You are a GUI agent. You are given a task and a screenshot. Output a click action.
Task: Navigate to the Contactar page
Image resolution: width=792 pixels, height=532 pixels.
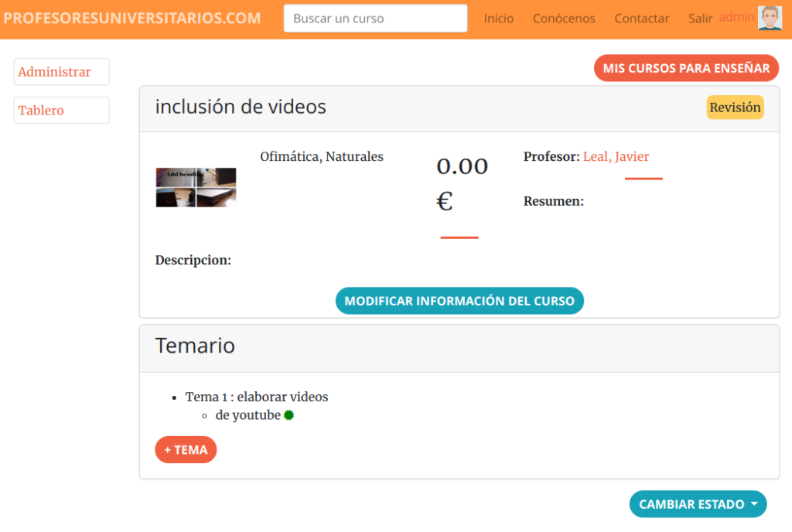click(641, 19)
